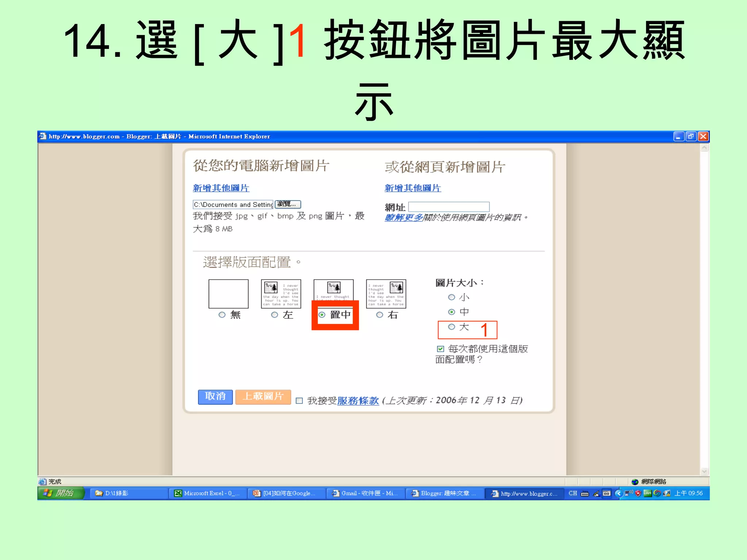Select the 左 (left) layout radio button

274,315
